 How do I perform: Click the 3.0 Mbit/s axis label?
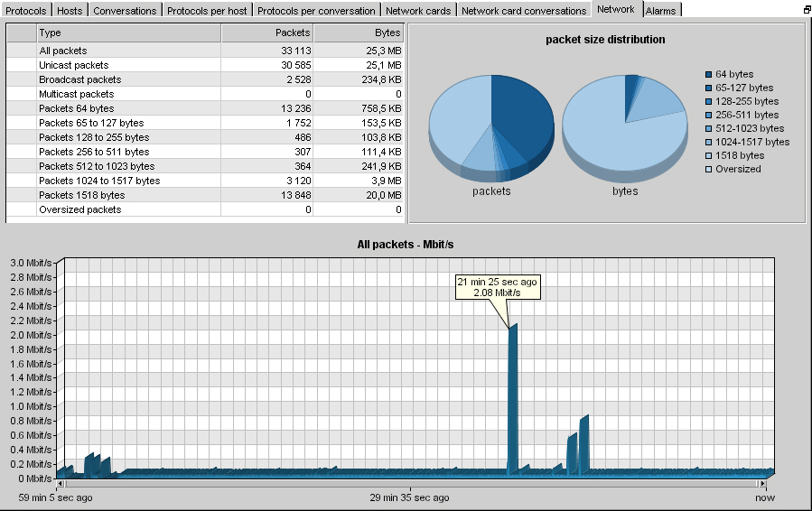(x=31, y=263)
